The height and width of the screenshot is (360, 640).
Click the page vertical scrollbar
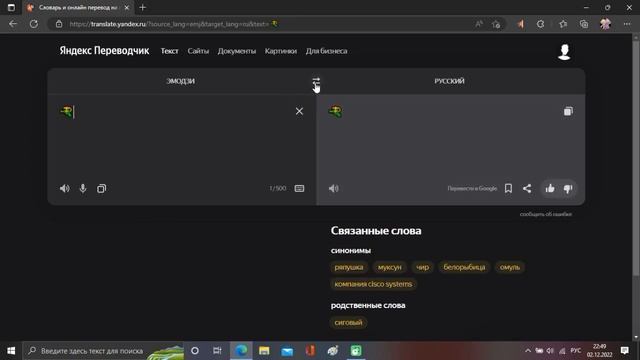[x=635, y=159]
